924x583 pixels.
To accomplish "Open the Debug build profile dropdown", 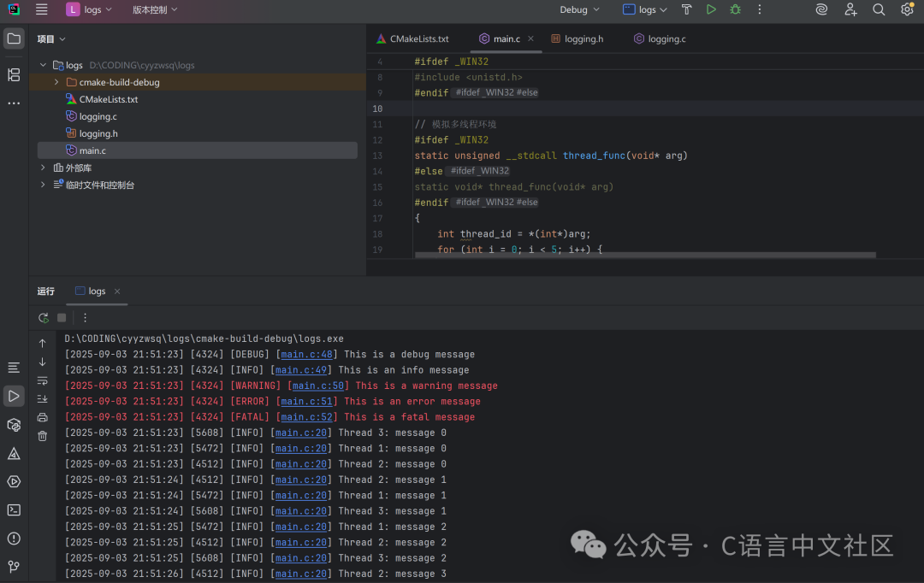I will 579,9.
